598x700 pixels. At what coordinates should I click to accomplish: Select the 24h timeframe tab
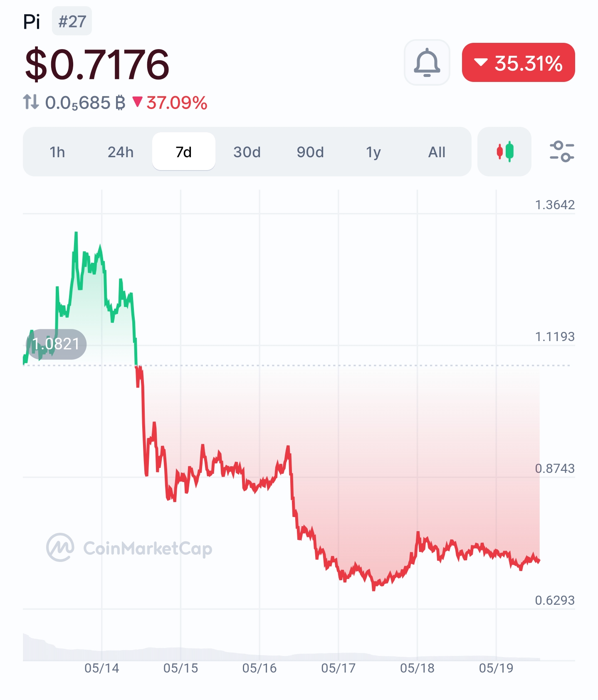click(121, 152)
